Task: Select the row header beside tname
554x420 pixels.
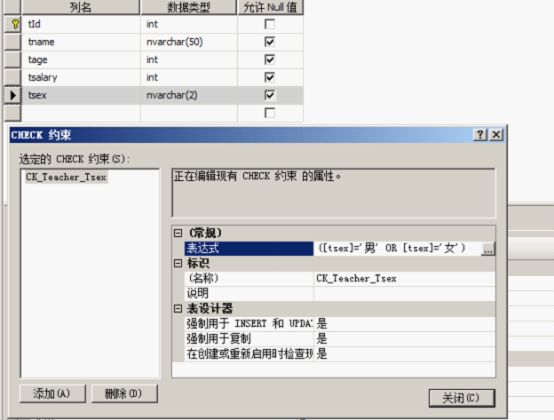Action: coord(12,42)
